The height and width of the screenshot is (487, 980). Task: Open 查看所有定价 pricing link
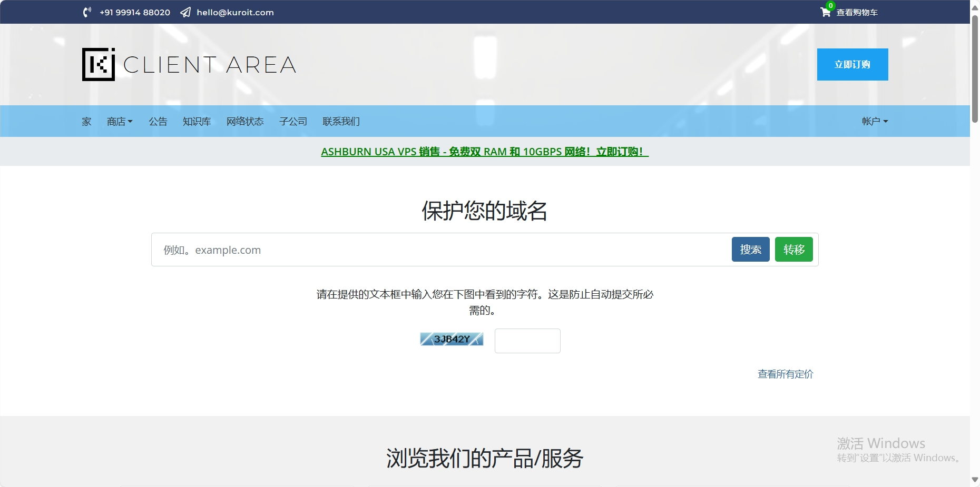[785, 374]
